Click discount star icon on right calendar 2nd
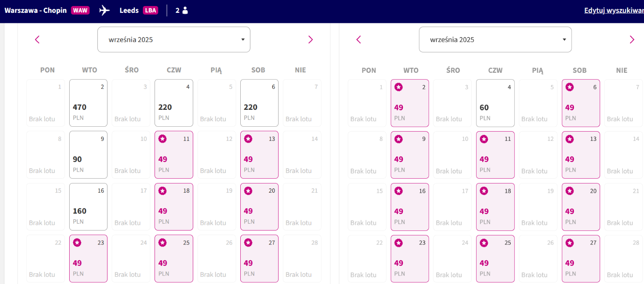Viewport: 644px width, 284px height. pyautogui.click(x=398, y=87)
